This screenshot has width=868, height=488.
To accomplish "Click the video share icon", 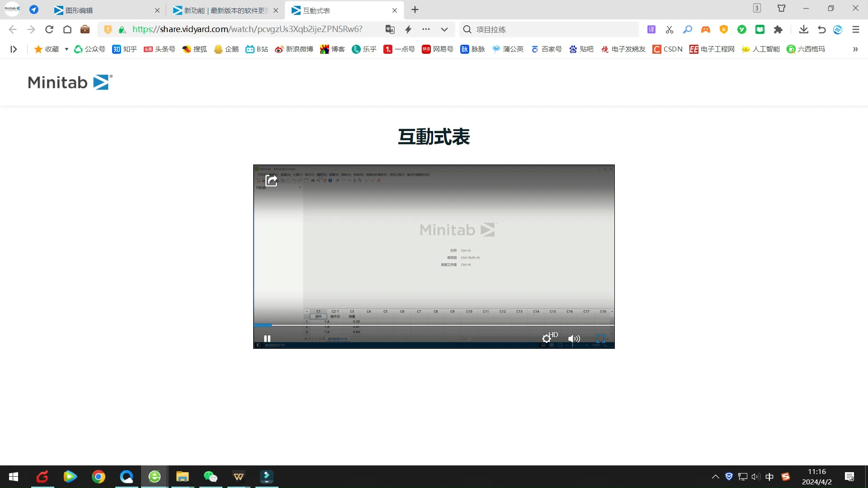I will 271,181.
